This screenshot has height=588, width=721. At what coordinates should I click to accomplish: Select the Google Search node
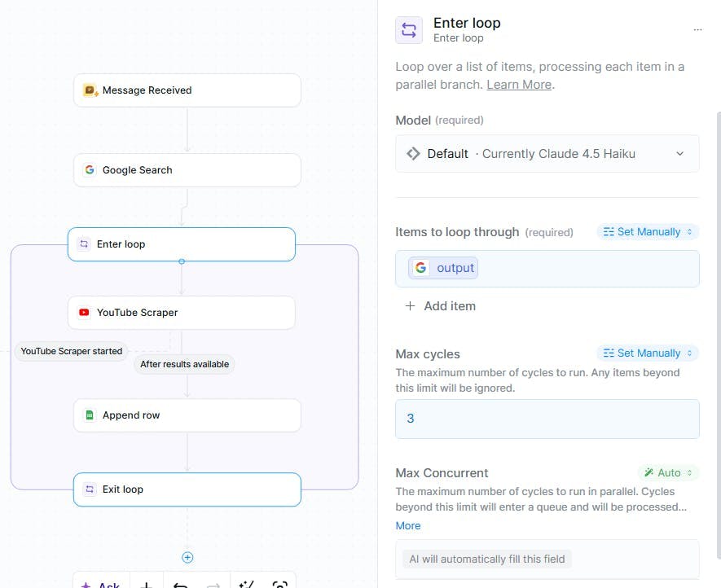(x=187, y=170)
